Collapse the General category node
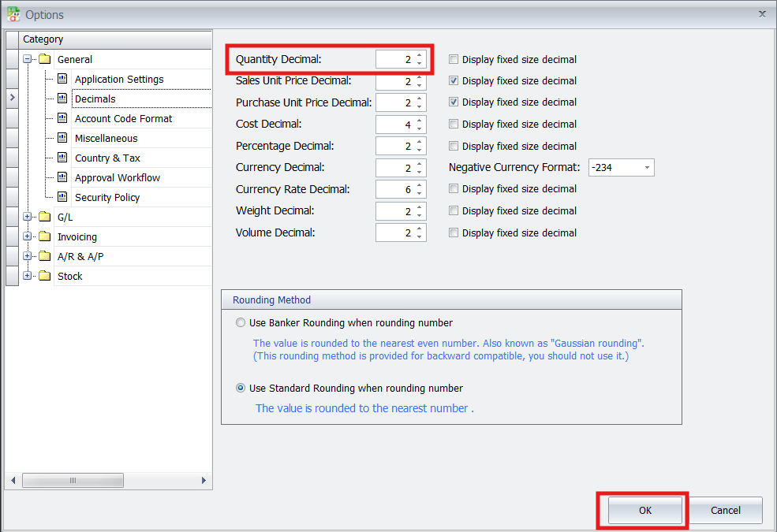The height and width of the screenshot is (532, 777). tap(28, 59)
